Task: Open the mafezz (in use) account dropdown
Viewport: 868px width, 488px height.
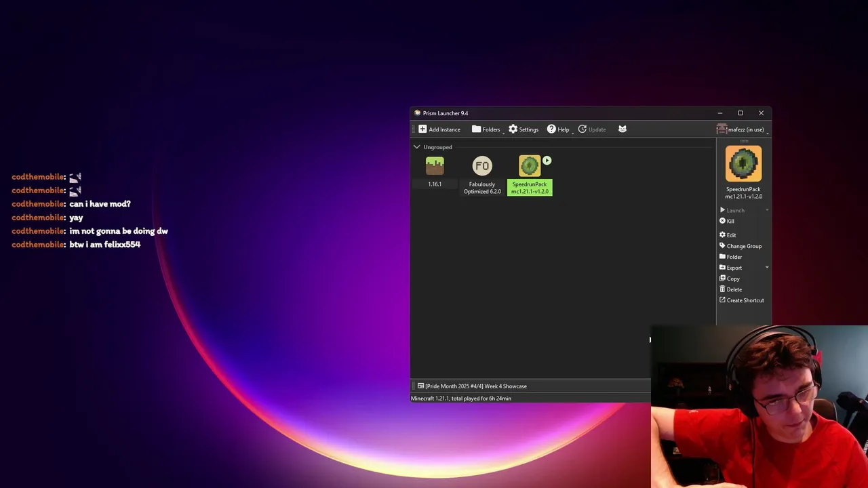Action: tap(743, 129)
